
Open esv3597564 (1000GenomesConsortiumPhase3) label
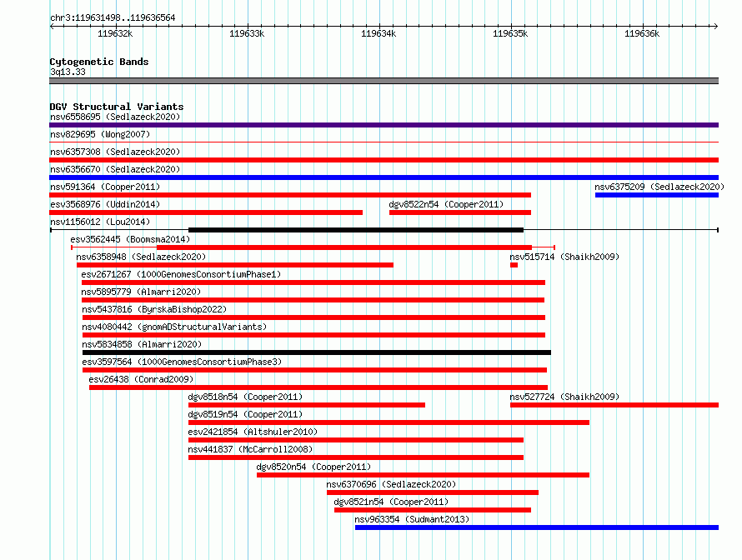point(182,362)
